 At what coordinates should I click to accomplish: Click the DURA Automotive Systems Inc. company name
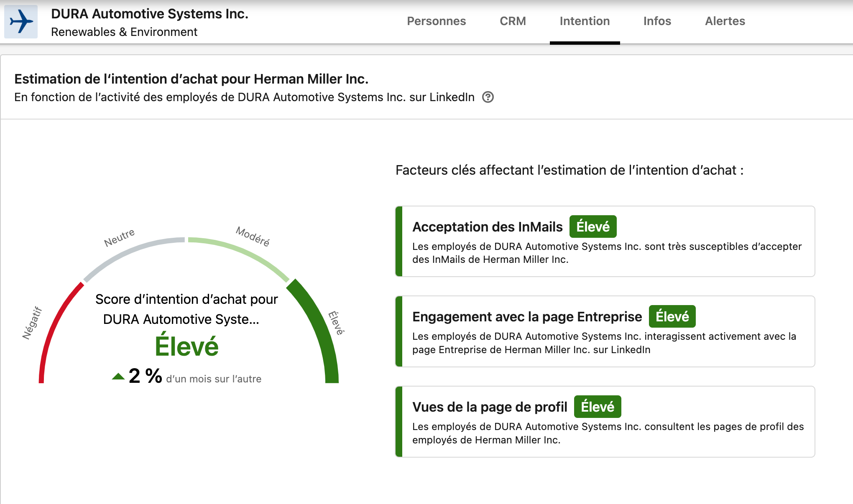click(x=150, y=14)
